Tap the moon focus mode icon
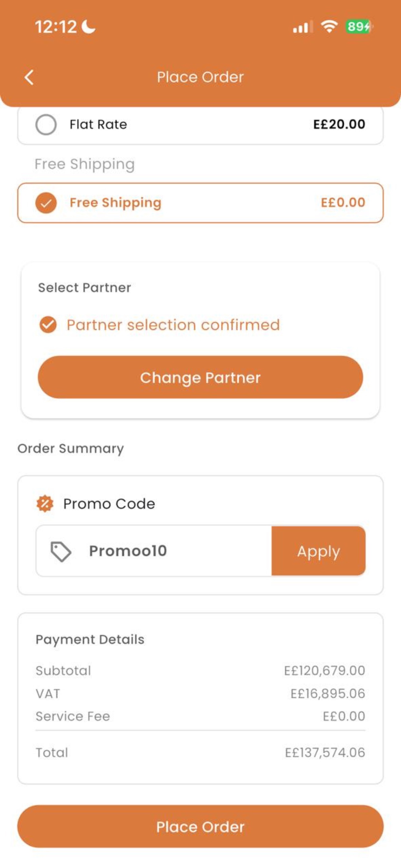Image resolution: width=401 pixels, height=868 pixels. [88, 26]
